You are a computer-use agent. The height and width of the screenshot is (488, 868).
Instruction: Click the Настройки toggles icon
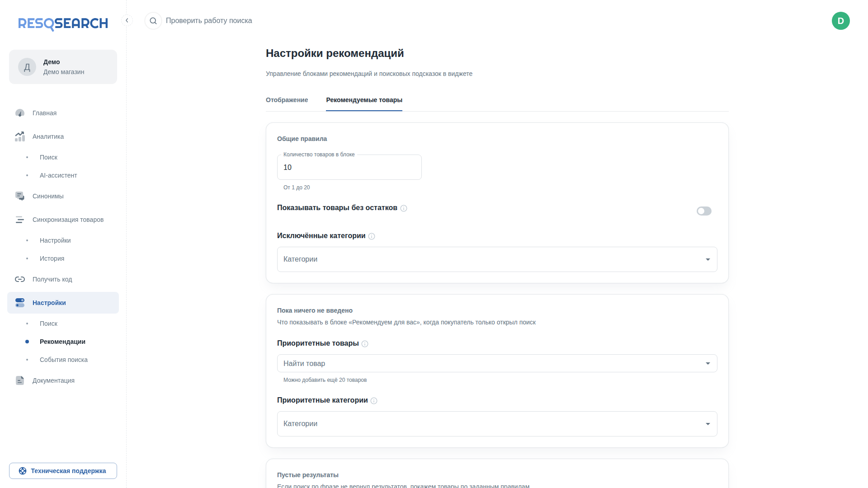click(x=20, y=303)
